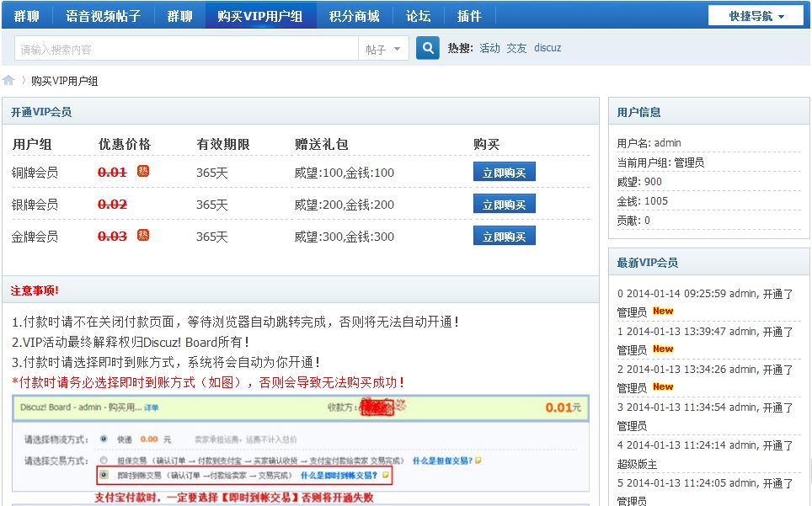
Task: Expand the 帖子 search type dropdown
Action: [x=383, y=49]
